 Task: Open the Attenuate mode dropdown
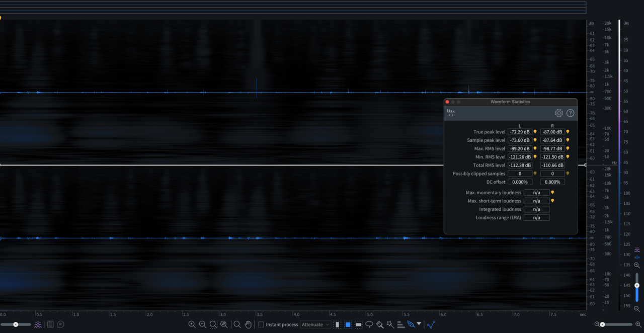click(x=315, y=324)
